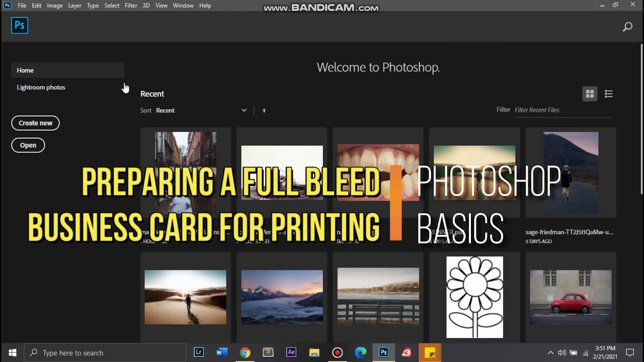Open the Wi-Fi network tray icon

coord(584,353)
